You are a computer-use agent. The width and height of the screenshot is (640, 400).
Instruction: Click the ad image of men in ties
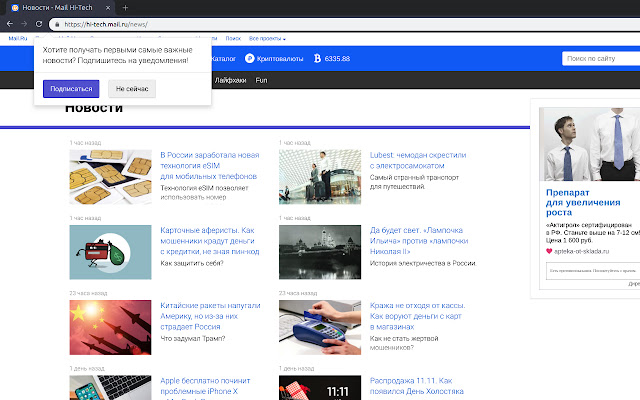(x=589, y=144)
